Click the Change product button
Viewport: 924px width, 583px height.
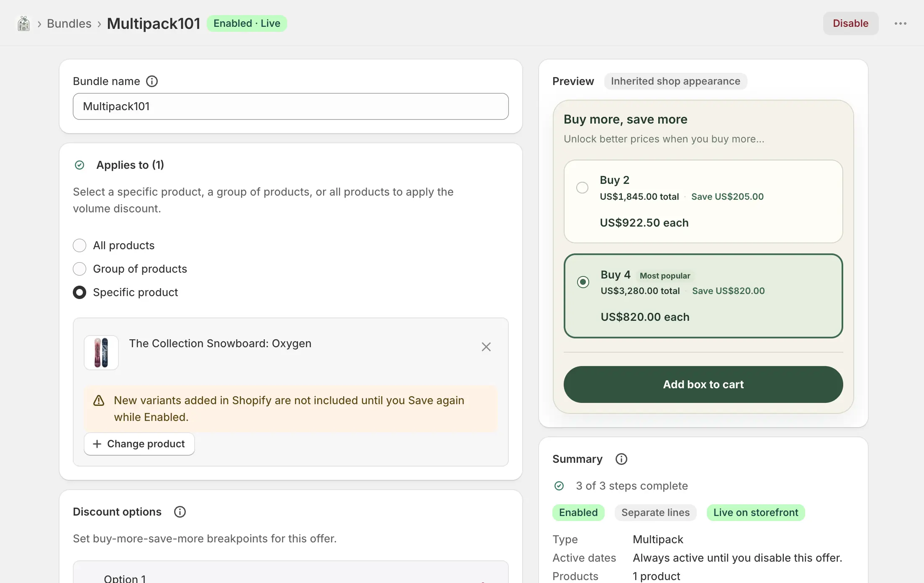pyautogui.click(x=139, y=444)
